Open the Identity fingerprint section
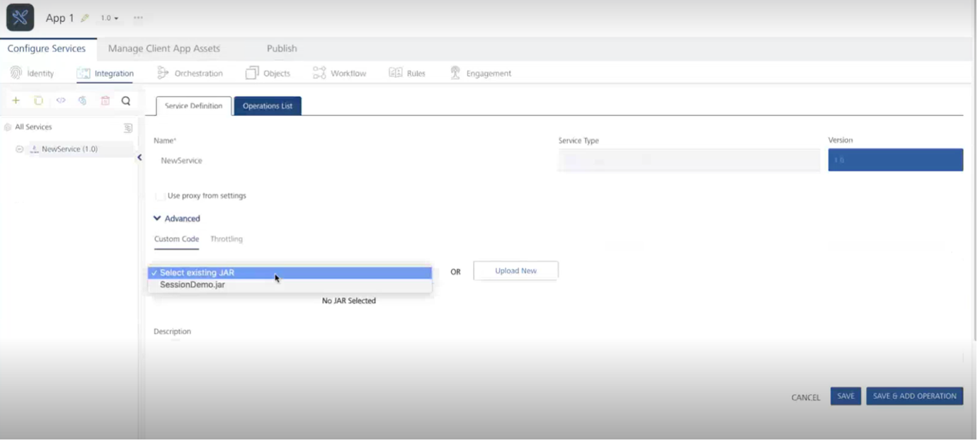Image resolution: width=980 pixels, height=443 pixels. point(32,73)
